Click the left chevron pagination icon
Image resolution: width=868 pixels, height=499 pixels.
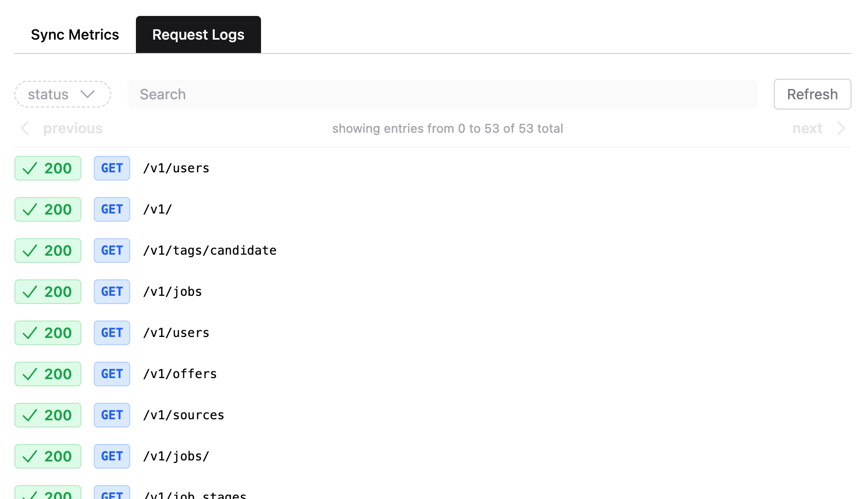(24, 128)
